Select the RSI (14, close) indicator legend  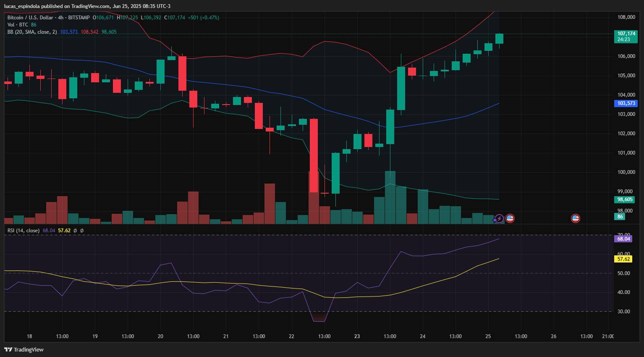[x=24, y=231]
